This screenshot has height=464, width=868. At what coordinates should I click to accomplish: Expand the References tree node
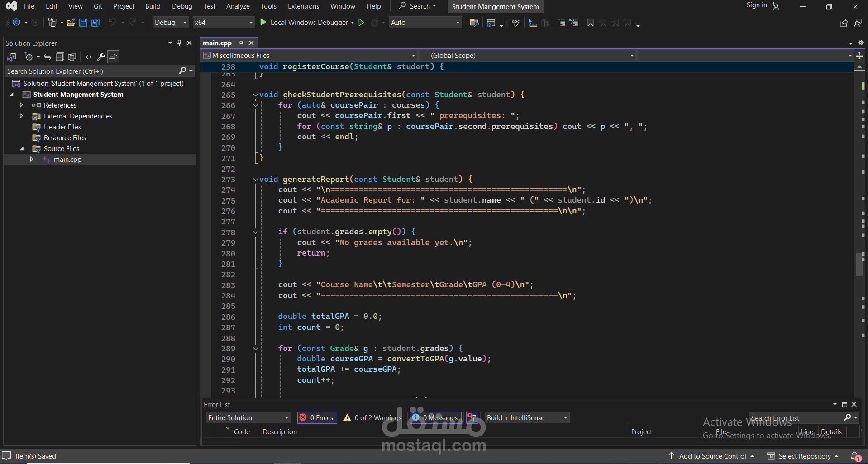pyautogui.click(x=21, y=105)
